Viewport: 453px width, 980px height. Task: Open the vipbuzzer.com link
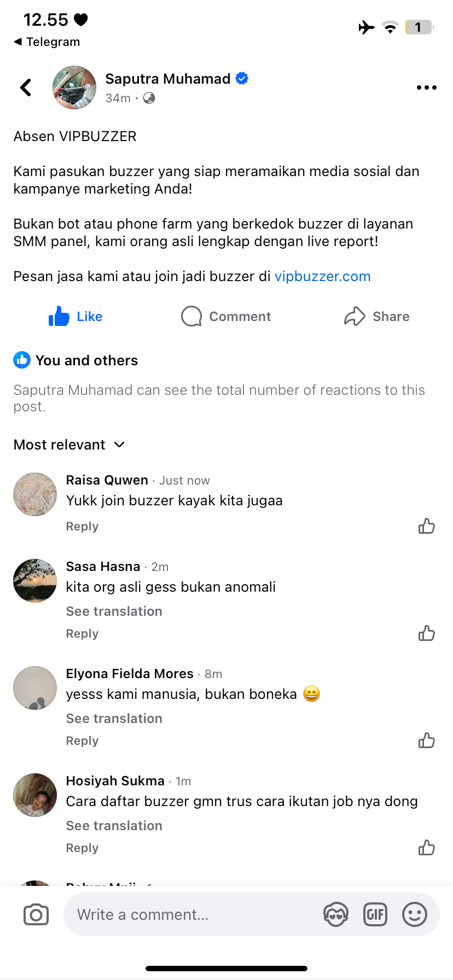[x=322, y=276]
